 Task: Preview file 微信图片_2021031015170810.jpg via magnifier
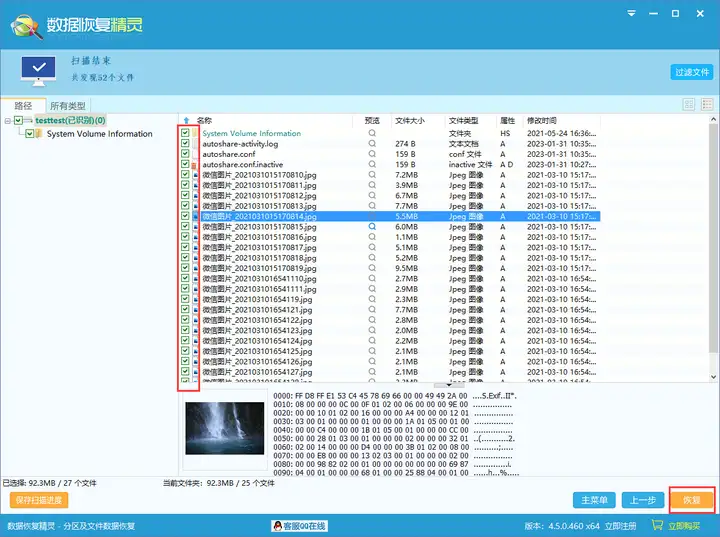[x=372, y=175]
